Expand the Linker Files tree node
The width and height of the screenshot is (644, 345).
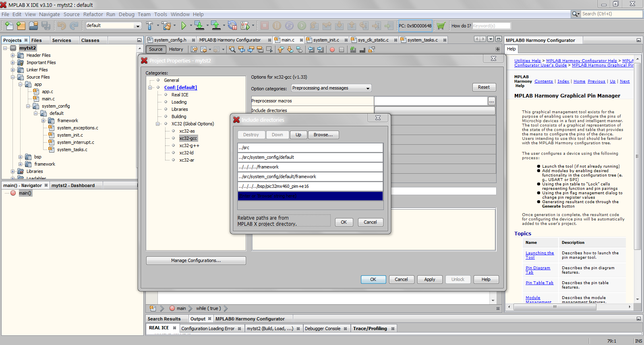point(13,70)
